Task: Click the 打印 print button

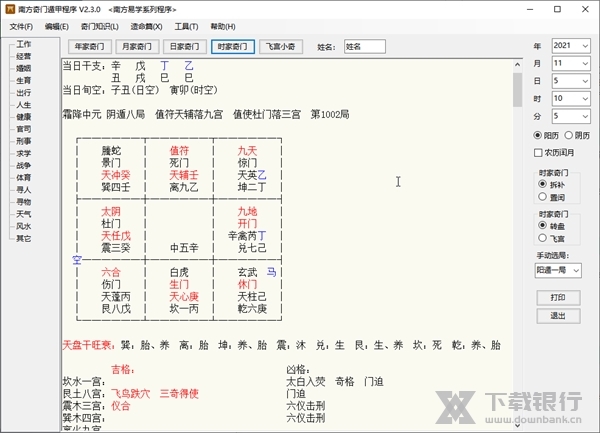Action: pyautogui.click(x=558, y=298)
